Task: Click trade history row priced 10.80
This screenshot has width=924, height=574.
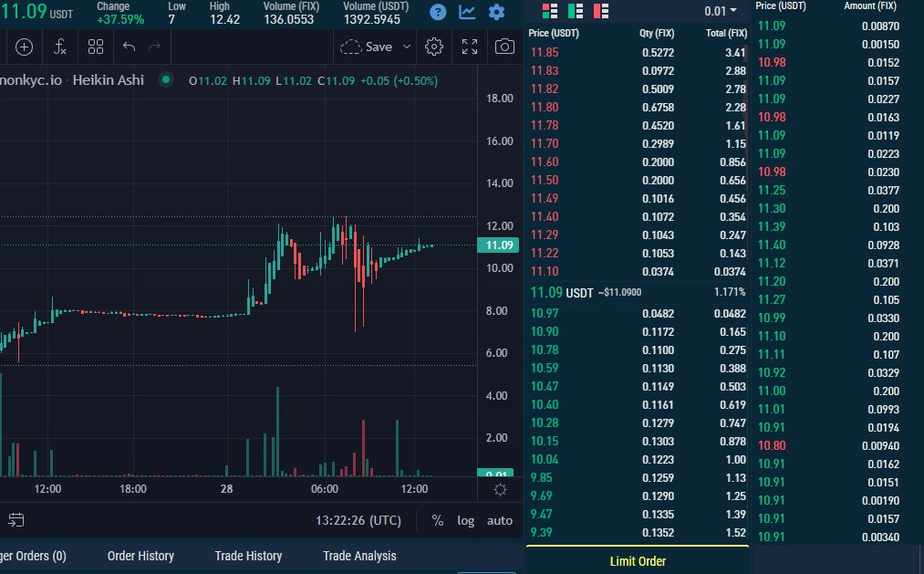Action: [x=828, y=445]
